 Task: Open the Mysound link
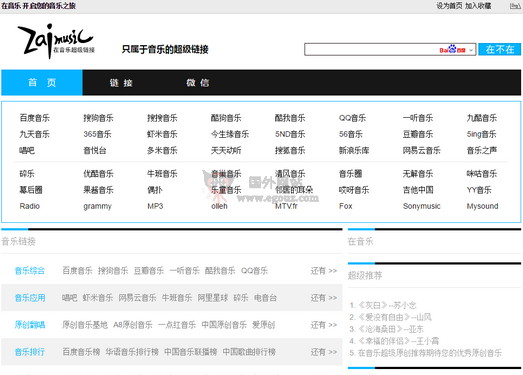(x=482, y=206)
